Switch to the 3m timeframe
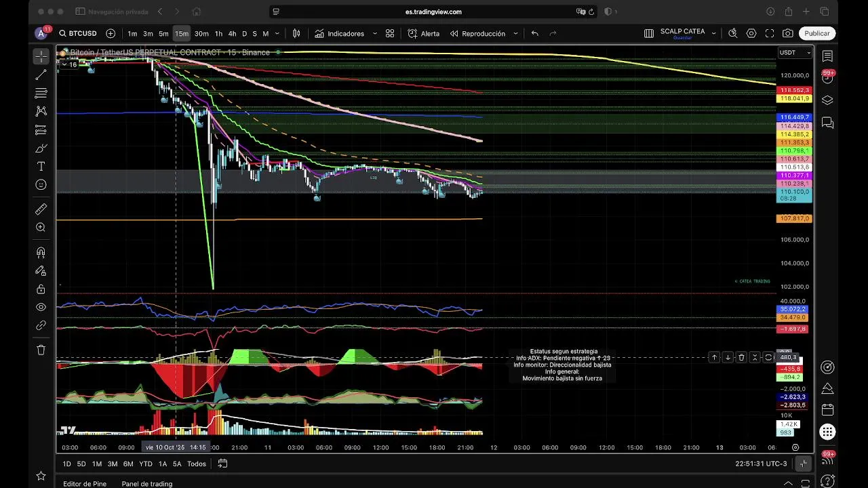Screen dimensions: 868x488 tap(148, 33)
